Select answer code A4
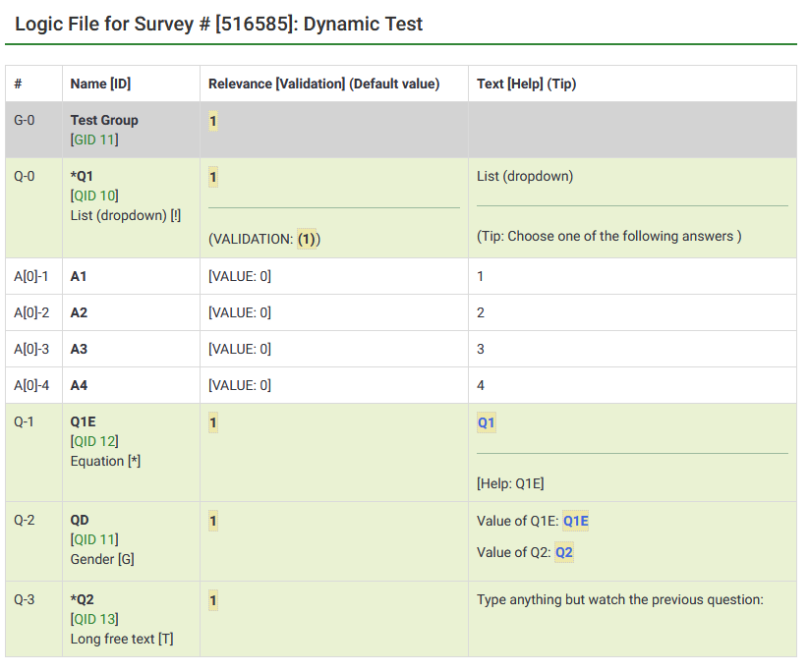 click(79, 385)
